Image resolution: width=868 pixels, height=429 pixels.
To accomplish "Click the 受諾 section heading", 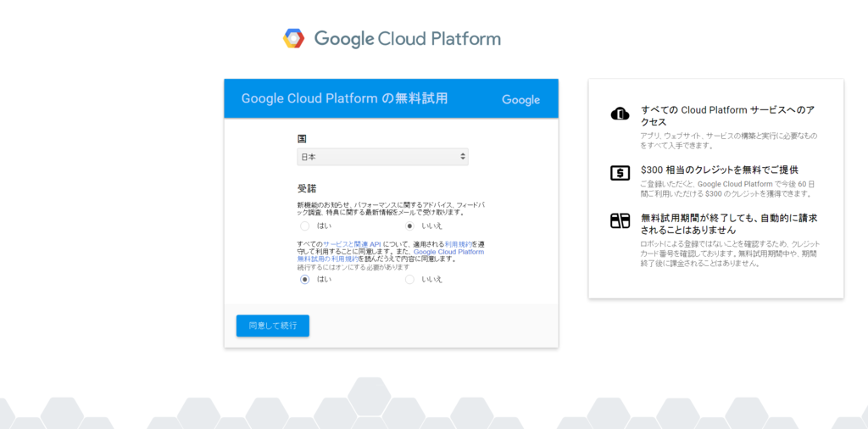I will click(307, 189).
